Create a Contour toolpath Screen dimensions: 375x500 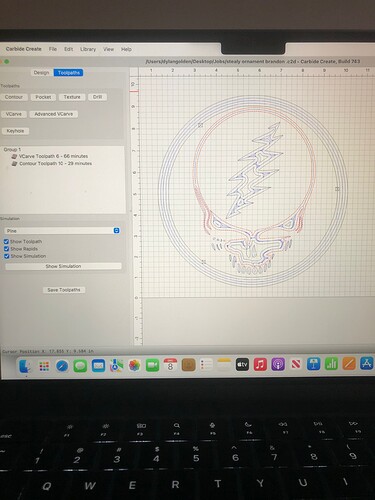click(14, 97)
